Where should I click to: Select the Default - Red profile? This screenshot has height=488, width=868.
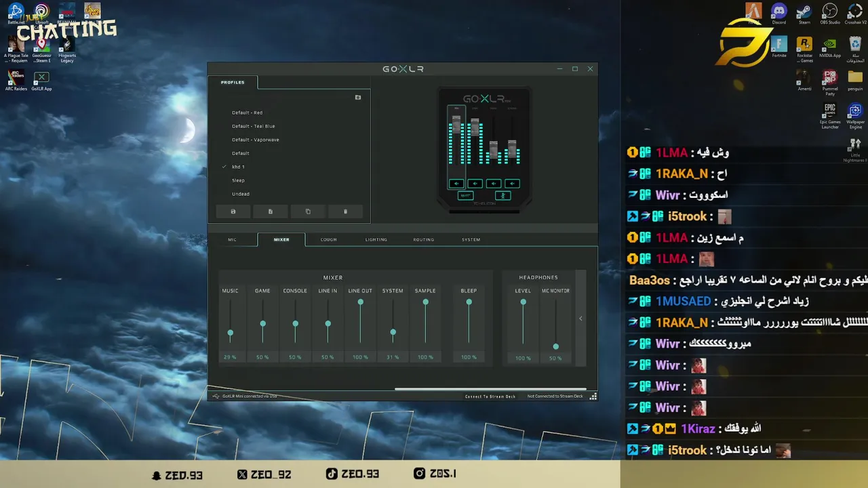(x=247, y=113)
